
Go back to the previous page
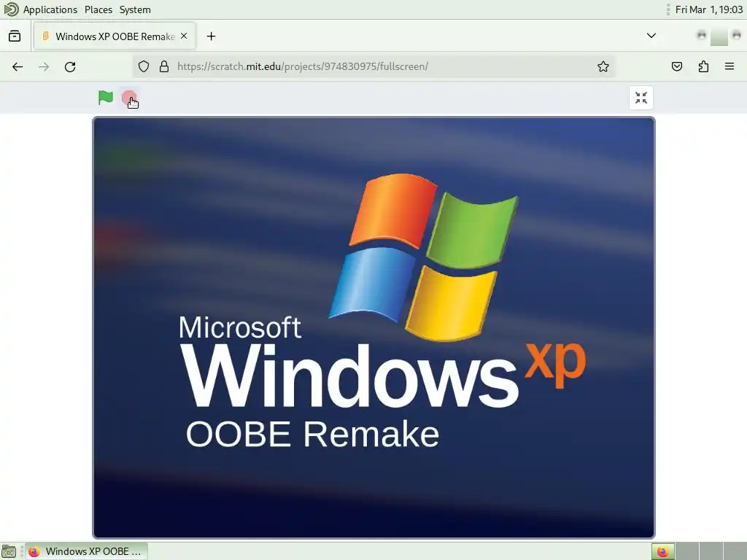pos(18,66)
